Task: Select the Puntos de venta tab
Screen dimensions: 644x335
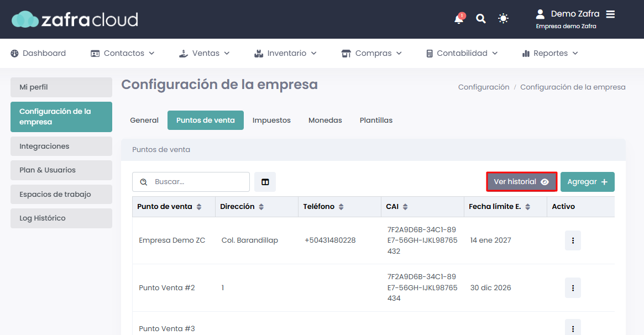Action: [205, 121]
